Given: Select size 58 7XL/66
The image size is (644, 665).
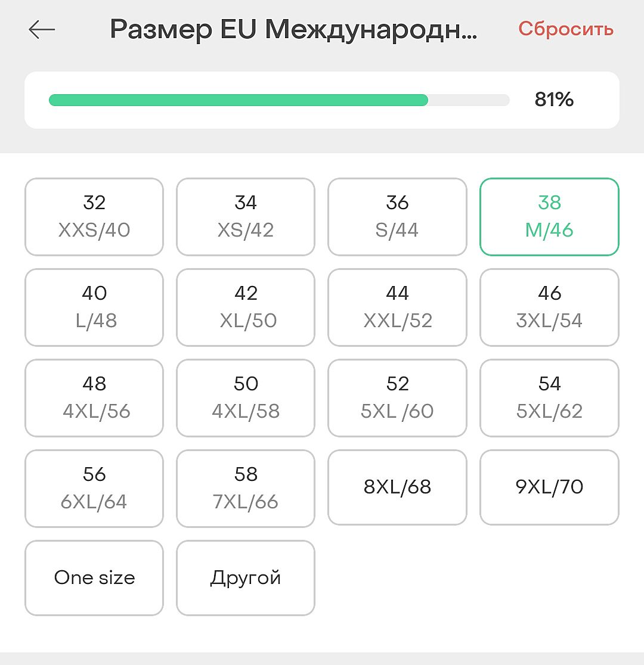Looking at the screenshot, I should [x=246, y=489].
